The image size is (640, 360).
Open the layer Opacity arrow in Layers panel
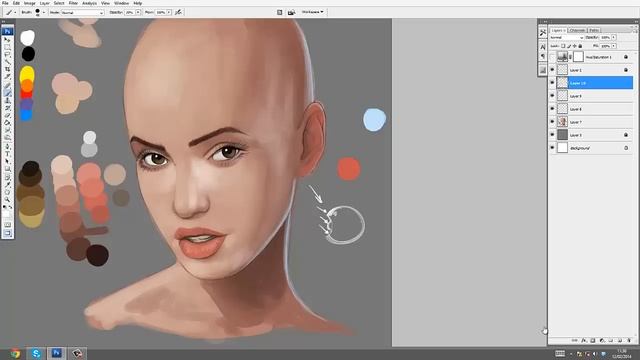pos(613,38)
